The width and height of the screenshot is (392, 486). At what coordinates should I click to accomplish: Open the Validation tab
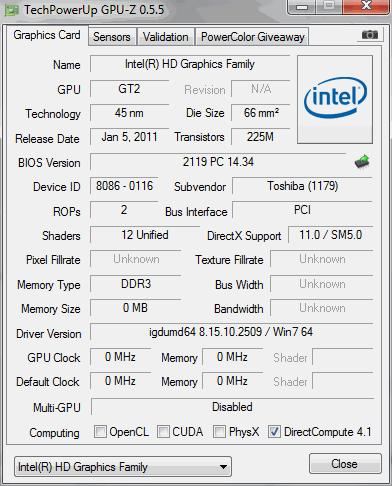166,37
